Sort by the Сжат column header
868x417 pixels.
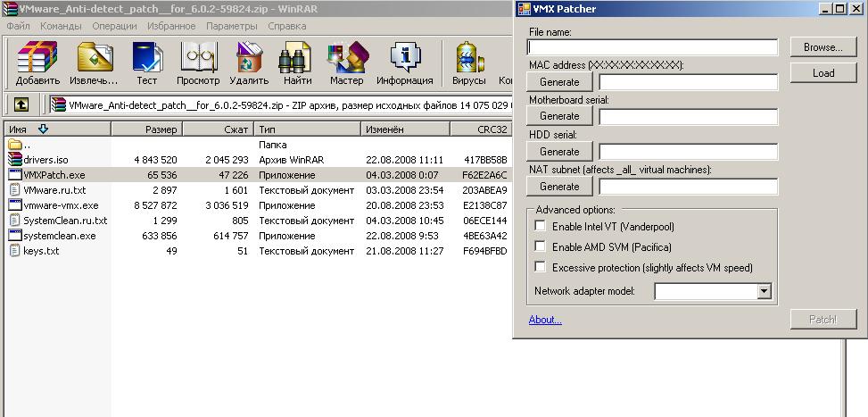click(x=219, y=129)
